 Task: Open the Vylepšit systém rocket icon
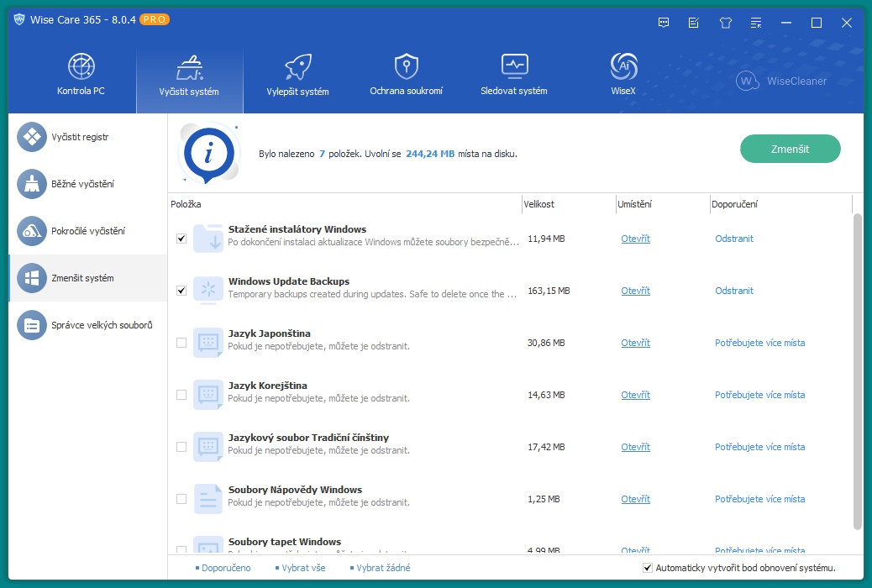(298, 67)
